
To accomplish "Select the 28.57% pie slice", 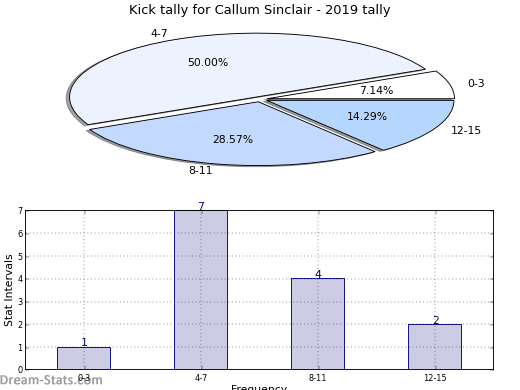I will click(x=233, y=138).
